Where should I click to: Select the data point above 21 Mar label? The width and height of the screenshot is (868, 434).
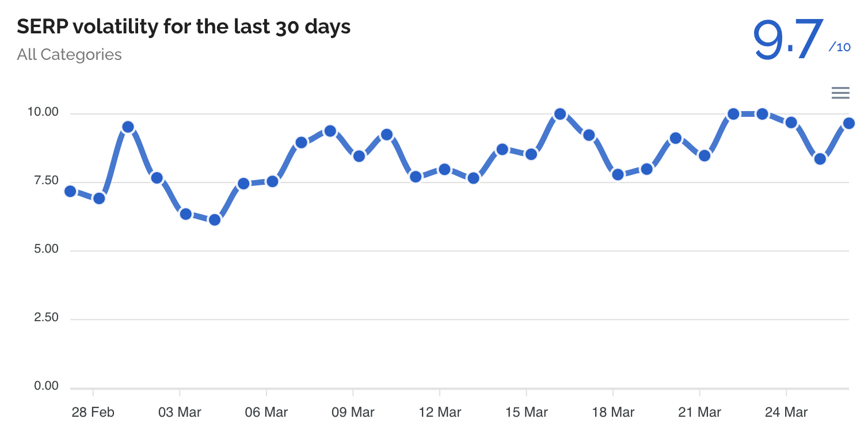(705, 155)
